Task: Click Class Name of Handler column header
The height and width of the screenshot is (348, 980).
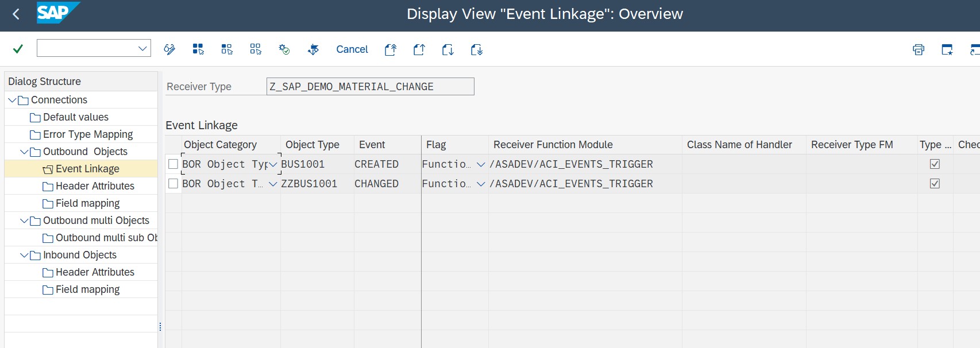Action: [744, 145]
